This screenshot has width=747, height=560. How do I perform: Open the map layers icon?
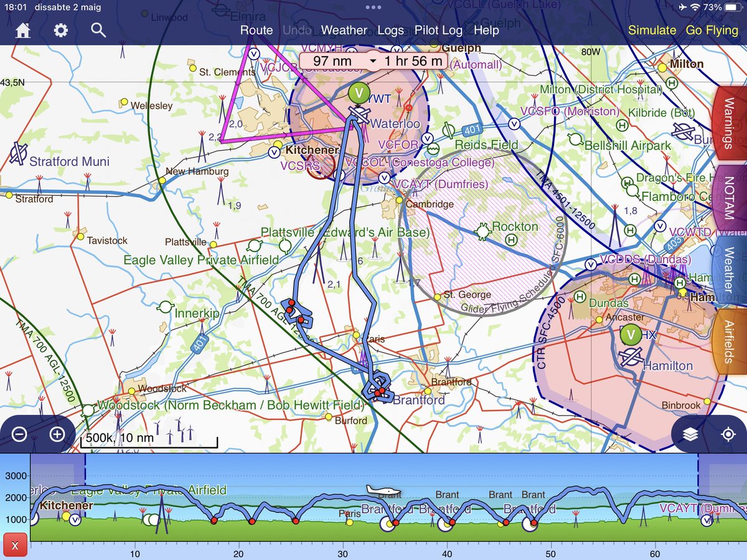690,434
